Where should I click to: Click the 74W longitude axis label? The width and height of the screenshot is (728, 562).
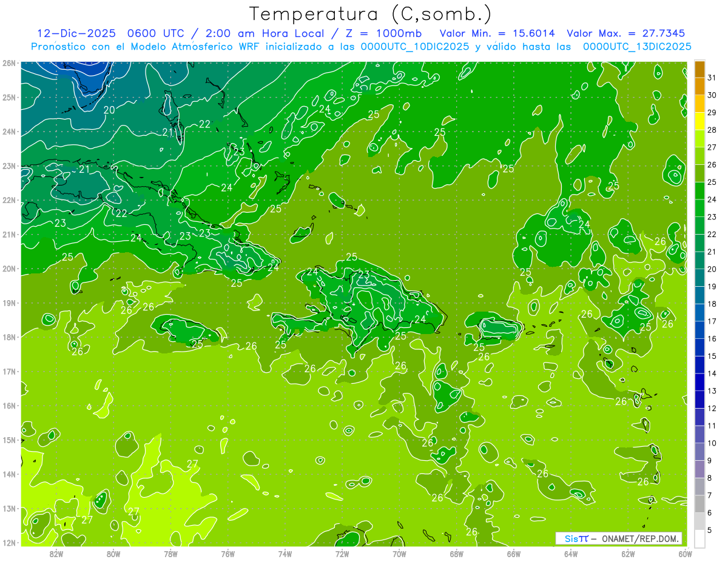point(285,554)
